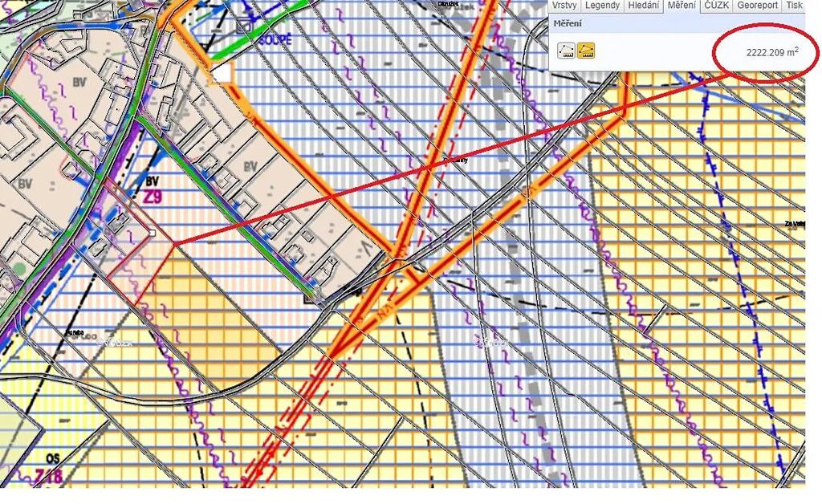Click the active Měření tab
This screenshot has width=822, height=504.
pos(682,6)
